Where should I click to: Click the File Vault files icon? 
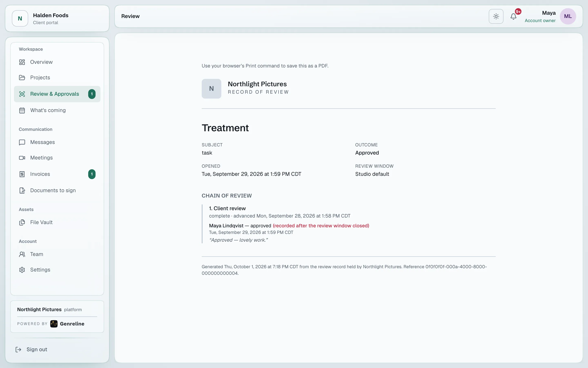[x=22, y=222]
